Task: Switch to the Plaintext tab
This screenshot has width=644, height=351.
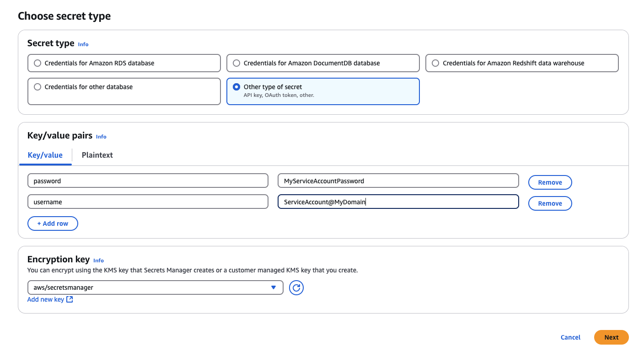Action: click(97, 155)
